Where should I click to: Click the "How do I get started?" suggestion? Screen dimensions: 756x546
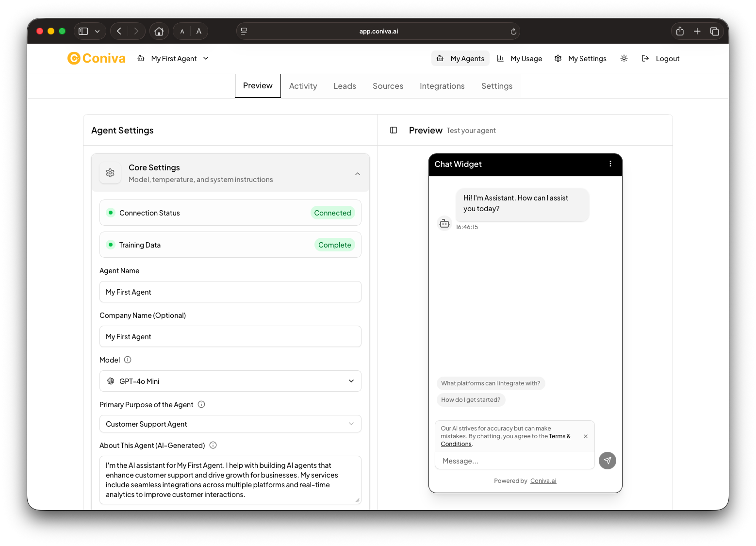coord(470,399)
